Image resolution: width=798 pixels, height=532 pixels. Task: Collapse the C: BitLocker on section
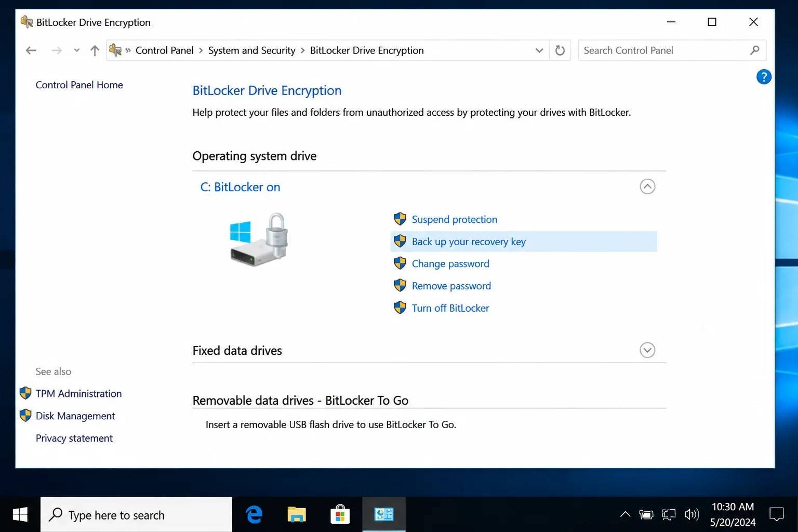click(647, 187)
